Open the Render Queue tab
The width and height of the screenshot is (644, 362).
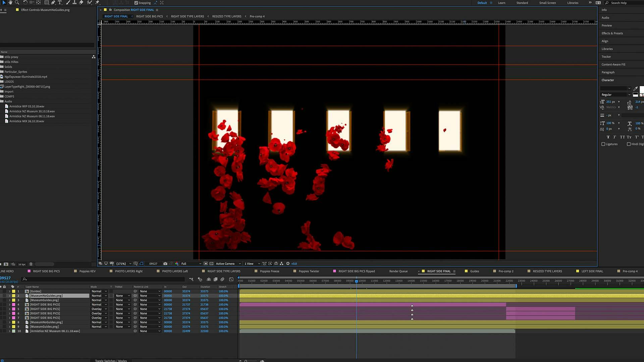398,271
